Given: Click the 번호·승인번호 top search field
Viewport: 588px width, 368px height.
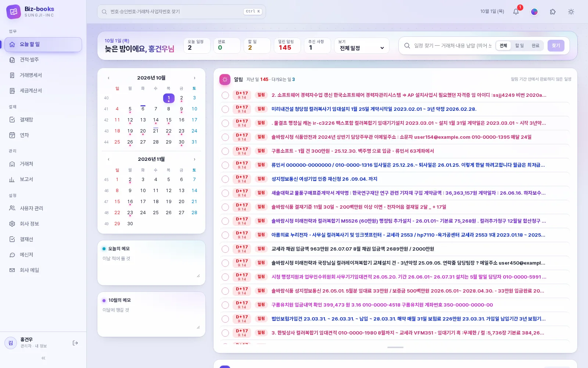Looking at the screenshot, I should click(182, 12).
